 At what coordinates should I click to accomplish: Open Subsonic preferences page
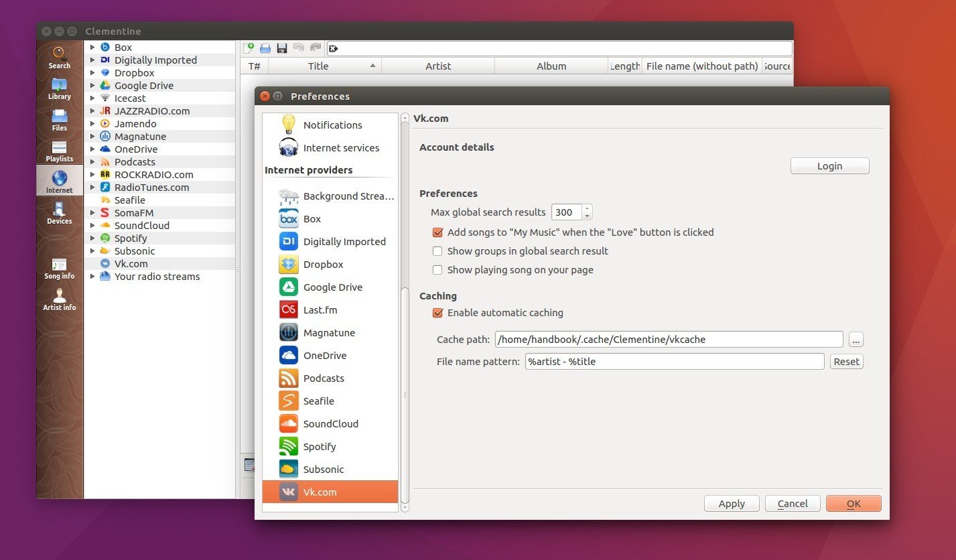[330, 470]
